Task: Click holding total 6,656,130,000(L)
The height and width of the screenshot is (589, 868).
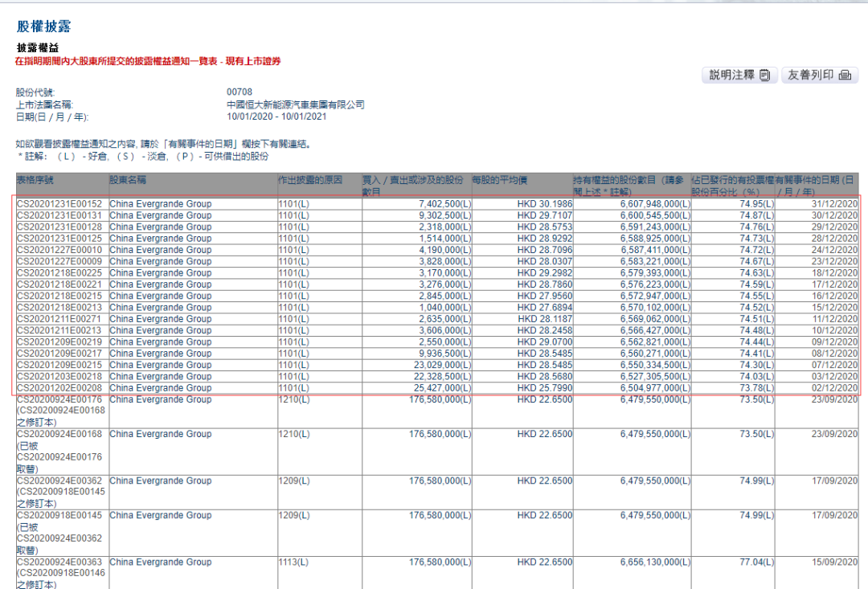Action: click(x=655, y=562)
